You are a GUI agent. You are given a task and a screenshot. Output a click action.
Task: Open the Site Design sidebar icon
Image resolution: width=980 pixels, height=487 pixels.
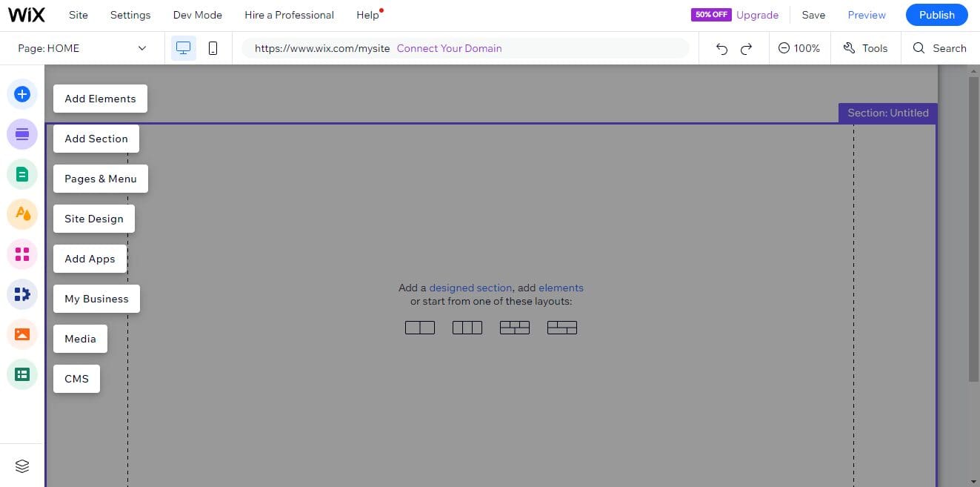(22, 214)
